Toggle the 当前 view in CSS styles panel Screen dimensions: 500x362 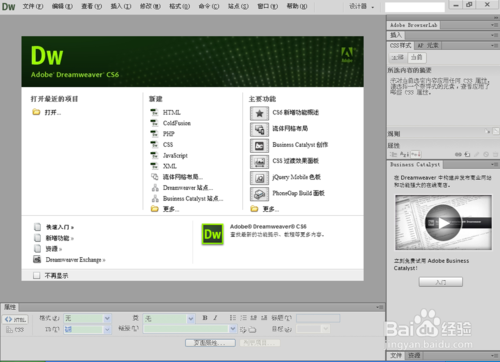pos(416,58)
